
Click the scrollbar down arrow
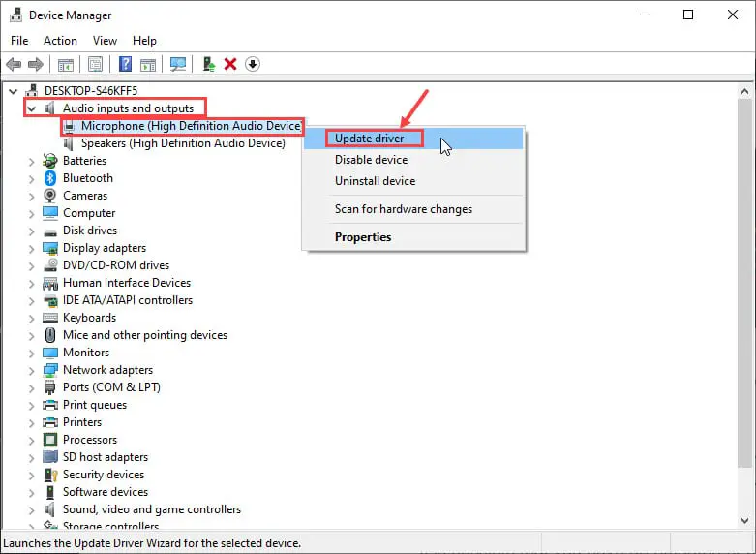[744, 520]
